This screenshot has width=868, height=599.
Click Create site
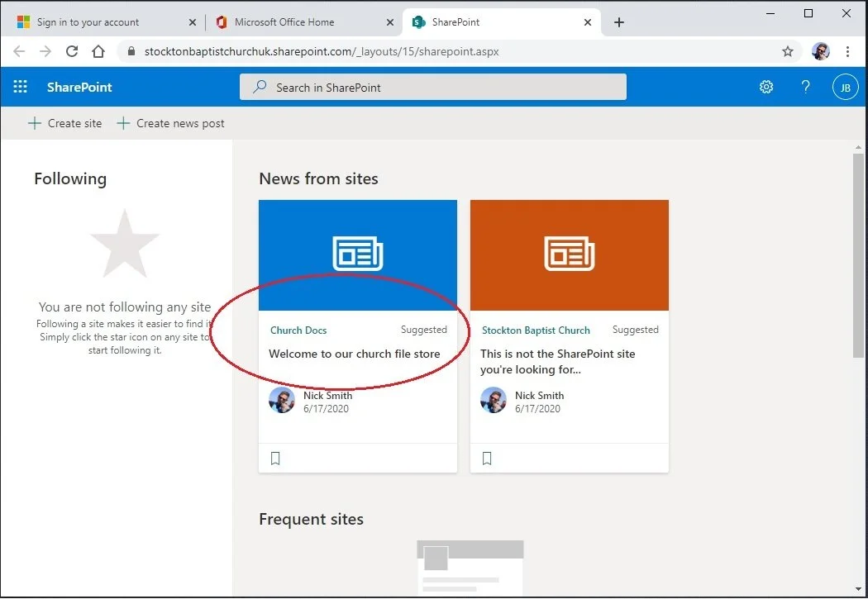click(x=64, y=123)
